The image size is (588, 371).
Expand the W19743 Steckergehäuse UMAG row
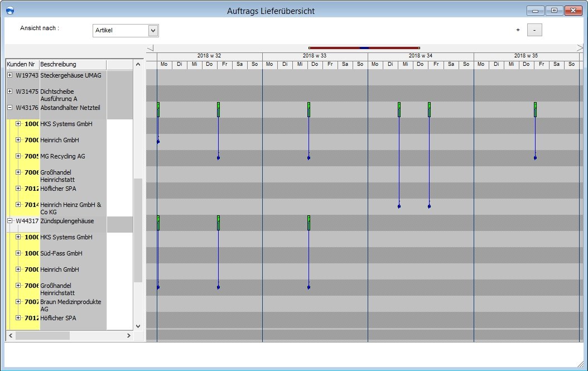coord(9,75)
